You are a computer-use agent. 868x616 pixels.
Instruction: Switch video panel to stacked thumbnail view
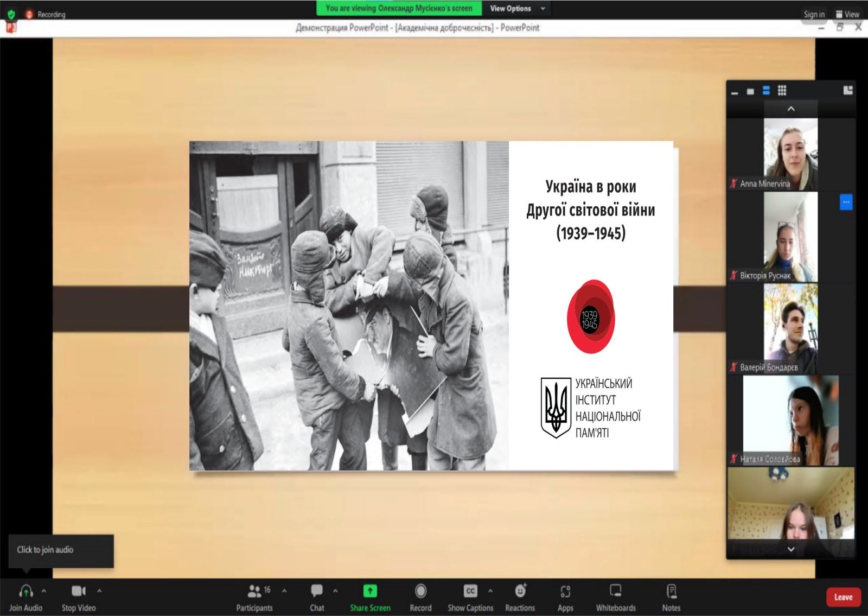pos(766,91)
